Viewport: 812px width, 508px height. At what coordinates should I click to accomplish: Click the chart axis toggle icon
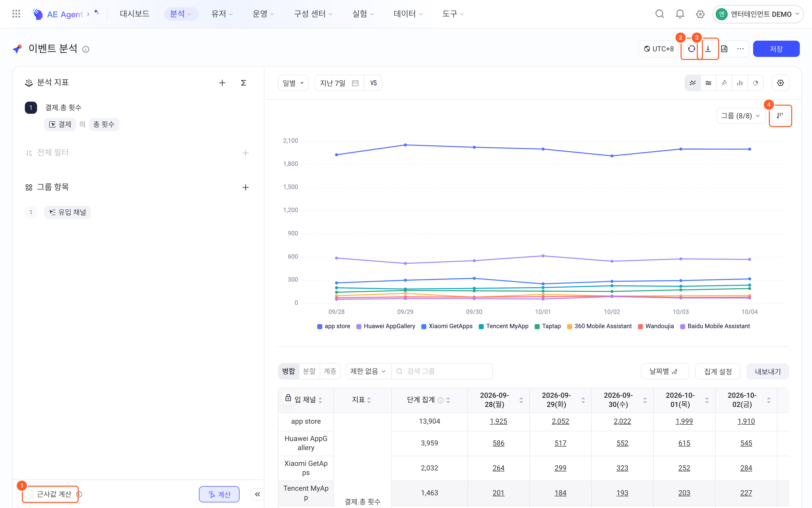(x=780, y=116)
